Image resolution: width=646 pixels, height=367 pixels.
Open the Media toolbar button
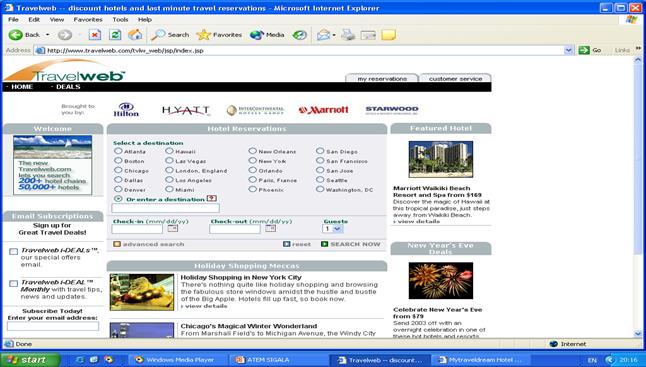tap(267, 35)
